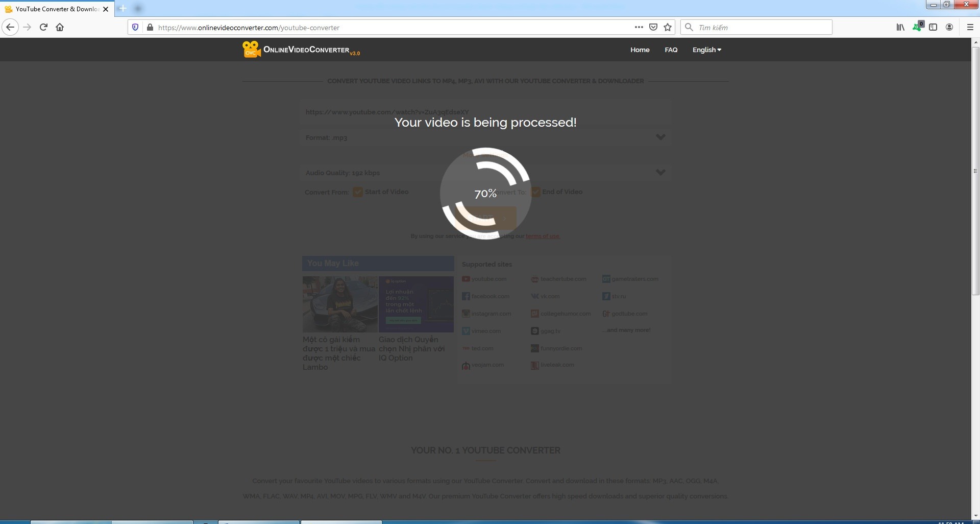Image resolution: width=980 pixels, height=524 pixels.
Task: Click the Tìm kiếm search box
Action: (x=756, y=27)
